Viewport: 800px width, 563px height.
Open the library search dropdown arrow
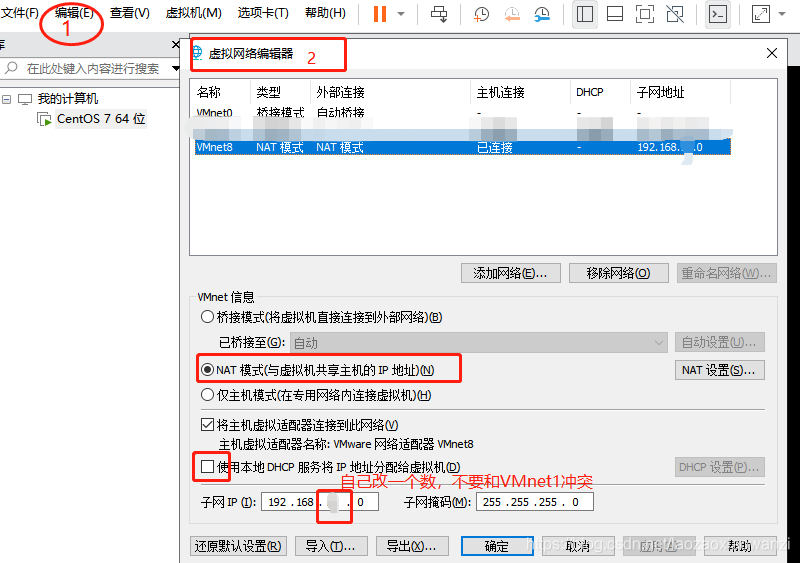[176, 68]
